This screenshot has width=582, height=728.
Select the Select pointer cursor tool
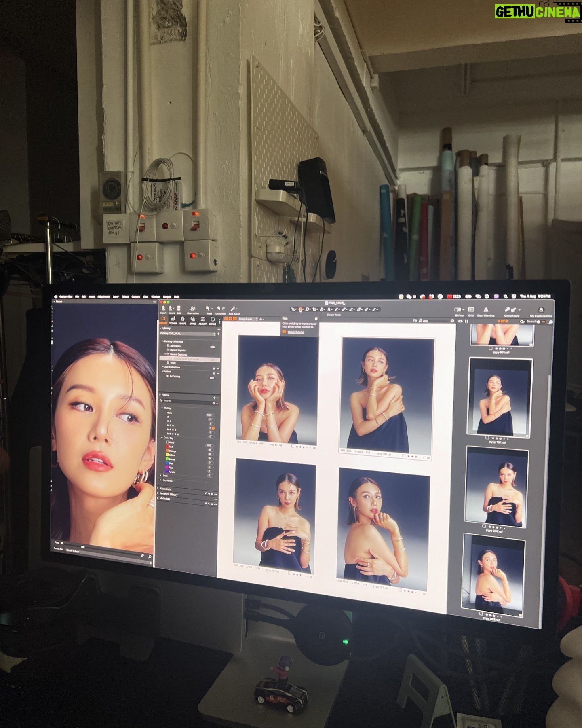pos(293,310)
